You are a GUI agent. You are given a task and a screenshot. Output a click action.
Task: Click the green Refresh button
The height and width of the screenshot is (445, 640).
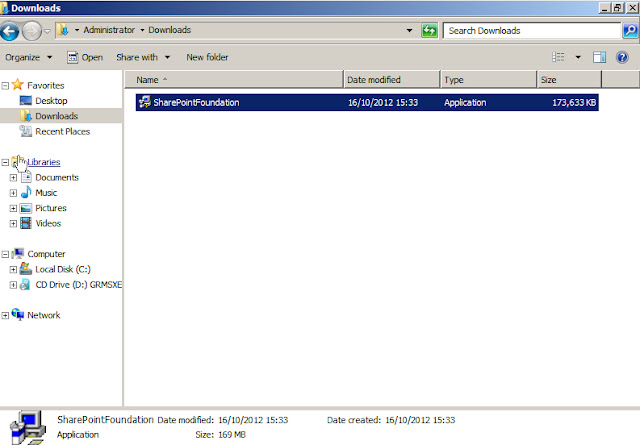tap(429, 31)
